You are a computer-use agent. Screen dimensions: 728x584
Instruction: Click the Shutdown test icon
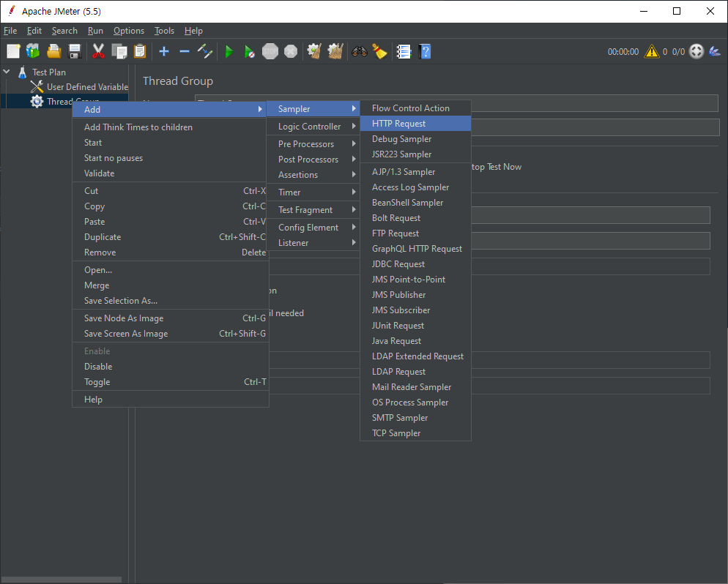tap(291, 51)
